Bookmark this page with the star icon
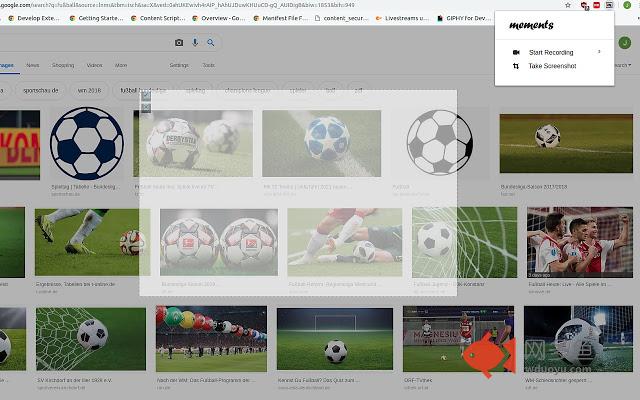640x400 pixels. point(568,5)
